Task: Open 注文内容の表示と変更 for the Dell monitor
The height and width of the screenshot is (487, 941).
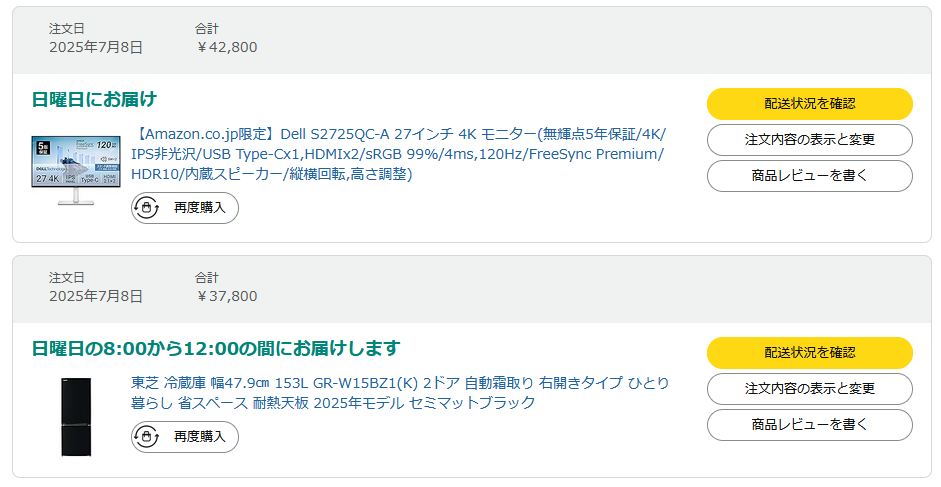Action: (810, 140)
